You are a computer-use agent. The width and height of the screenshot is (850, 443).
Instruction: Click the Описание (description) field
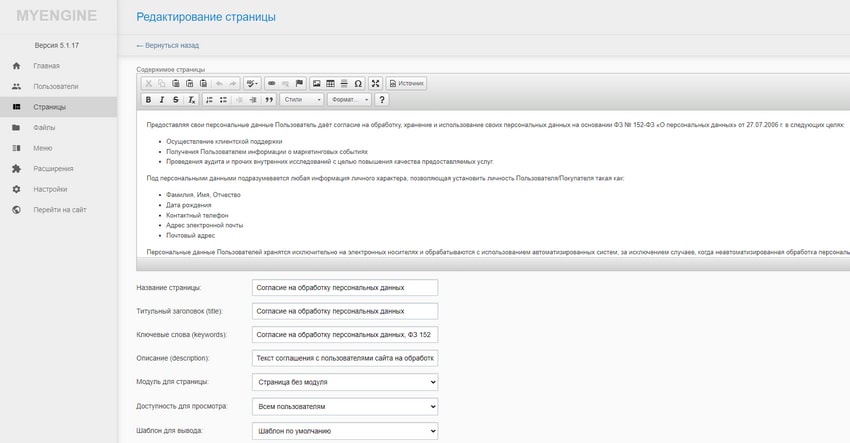point(345,358)
